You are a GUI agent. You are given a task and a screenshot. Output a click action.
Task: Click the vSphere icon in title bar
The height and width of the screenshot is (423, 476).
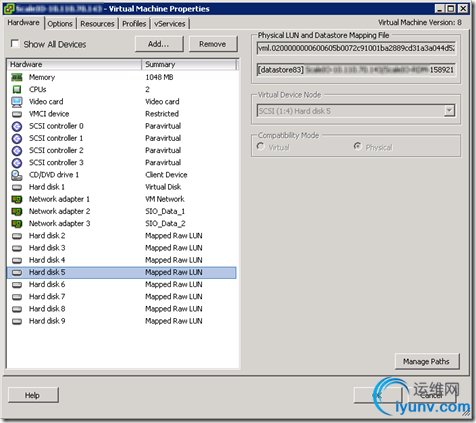tap(9, 8)
